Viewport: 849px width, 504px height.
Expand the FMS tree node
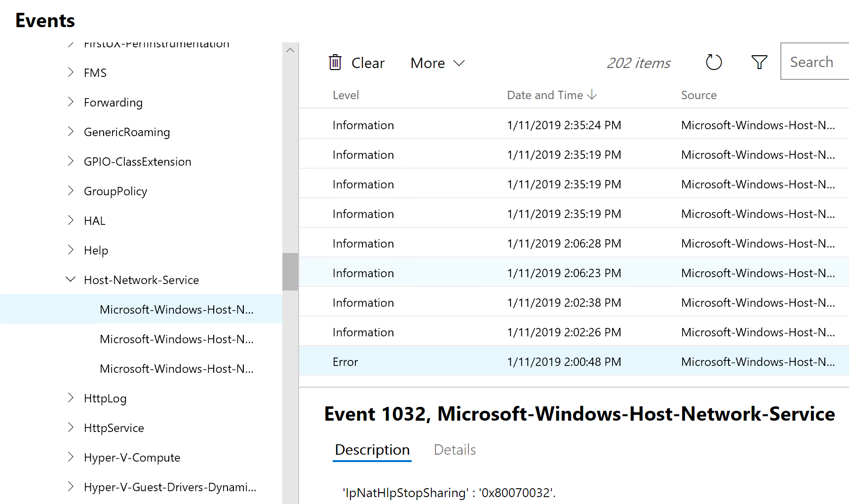pos(71,72)
